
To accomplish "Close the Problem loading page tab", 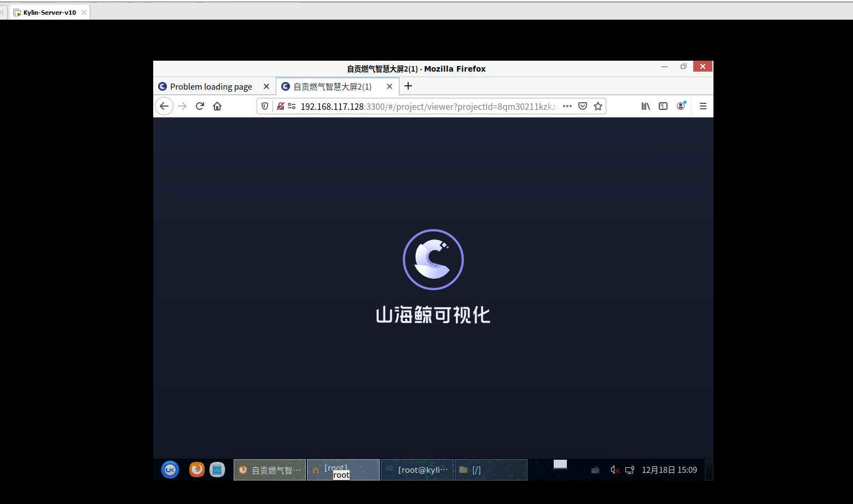I will [x=266, y=86].
